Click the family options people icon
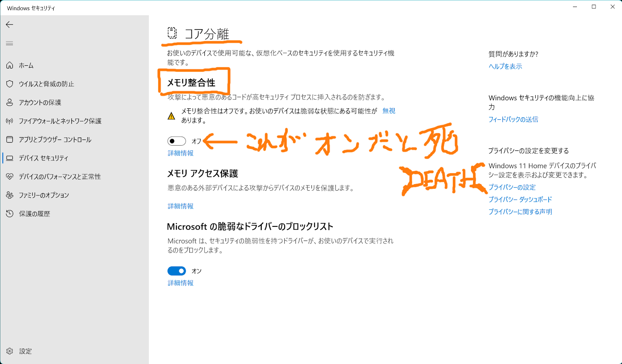Viewport: 622px width, 364px height. click(10, 195)
